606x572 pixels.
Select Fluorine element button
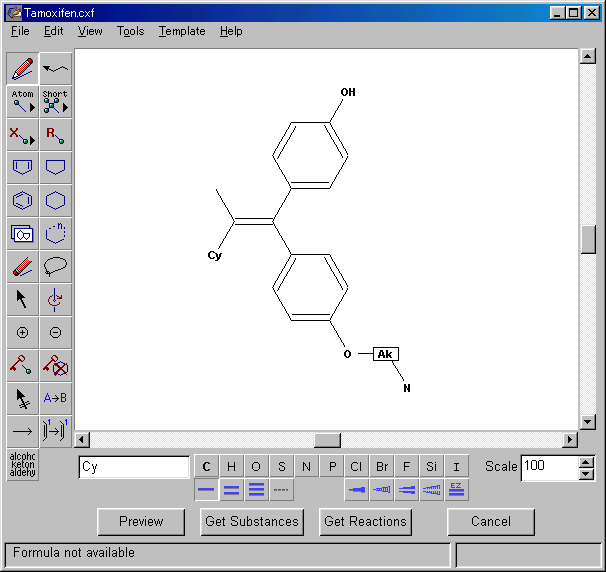[x=407, y=466]
